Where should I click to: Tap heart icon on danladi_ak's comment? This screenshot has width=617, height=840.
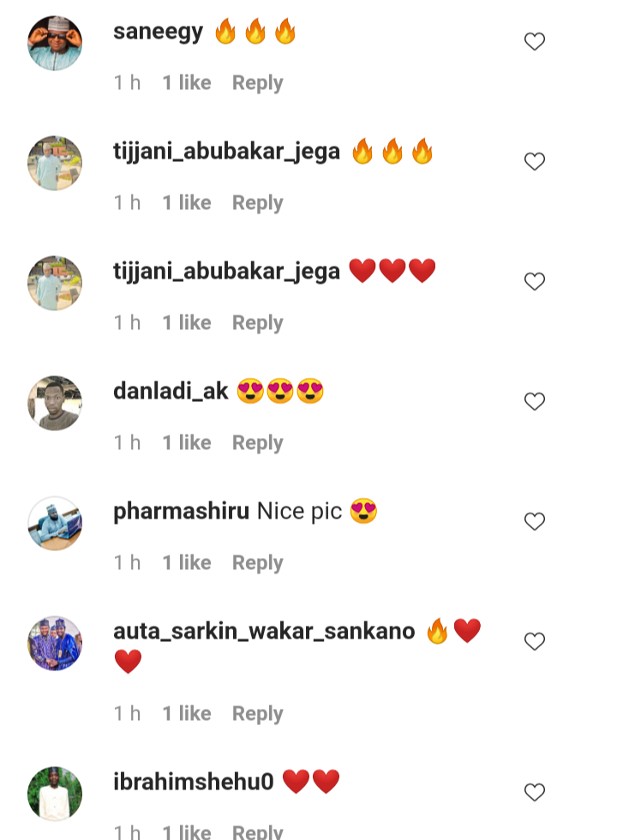[x=535, y=401]
